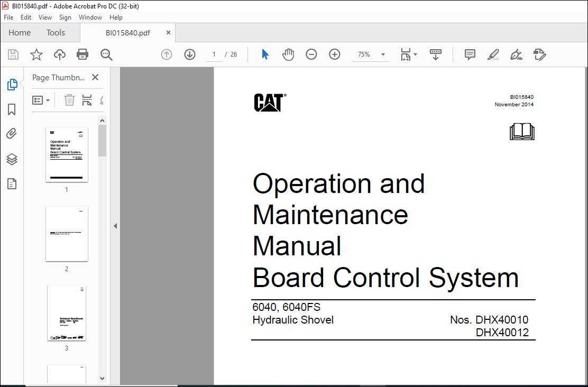Delete selected page with trash icon
The image size is (588, 387).
pyautogui.click(x=69, y=100)
